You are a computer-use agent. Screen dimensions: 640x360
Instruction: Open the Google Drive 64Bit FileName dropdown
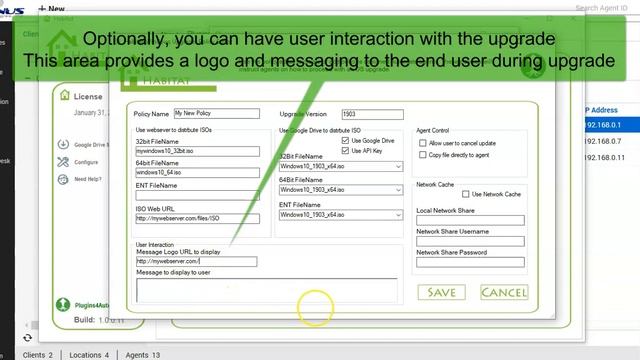tap(341, 190)
